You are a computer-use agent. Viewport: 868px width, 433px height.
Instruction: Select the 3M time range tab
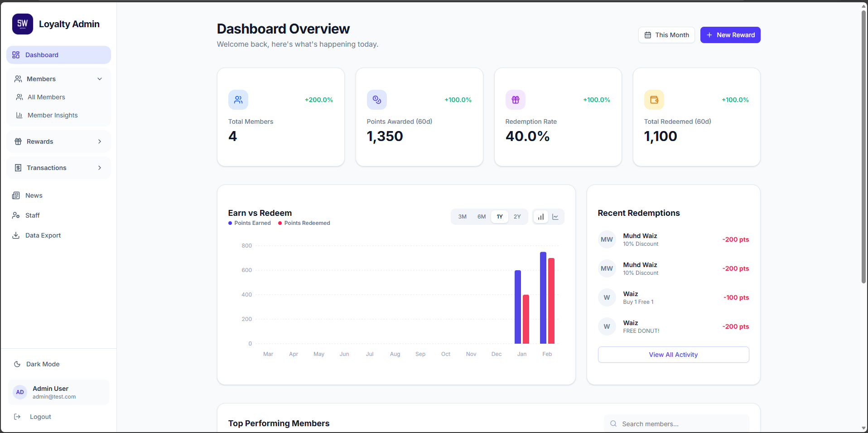click(x=462, y=216)
